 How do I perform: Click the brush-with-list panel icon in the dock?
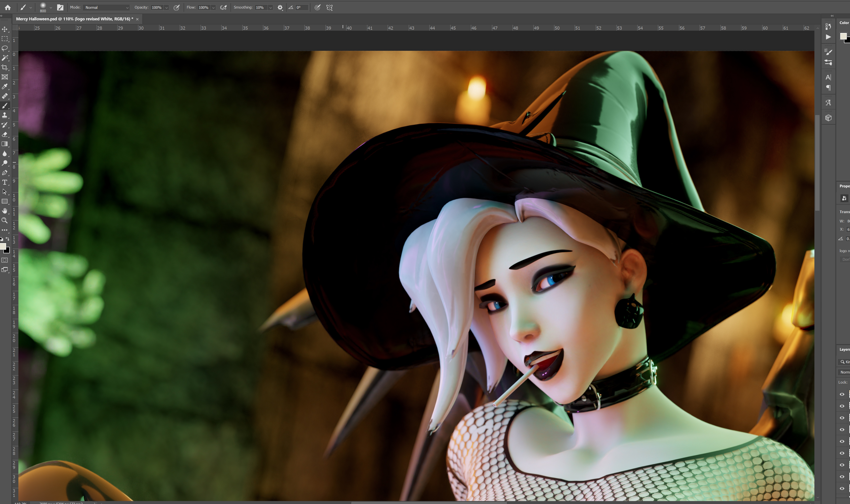pyautogui.click(x=828, y=52)
